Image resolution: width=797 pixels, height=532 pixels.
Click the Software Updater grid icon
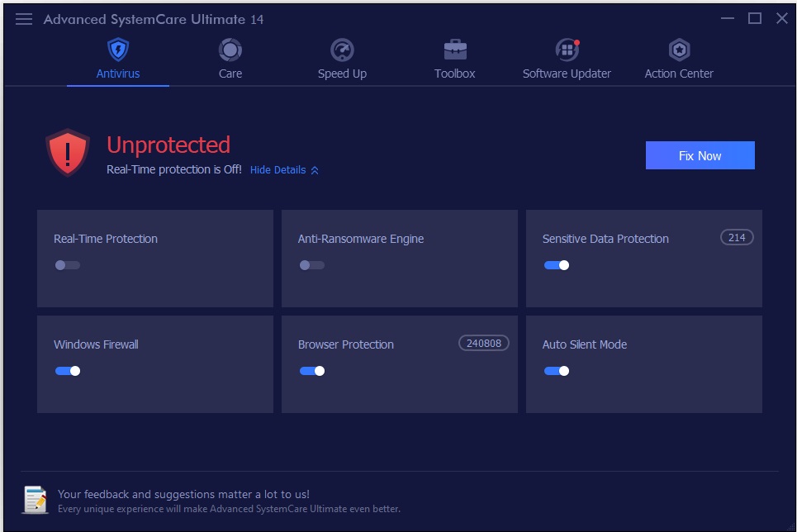(x=567, y=50)
